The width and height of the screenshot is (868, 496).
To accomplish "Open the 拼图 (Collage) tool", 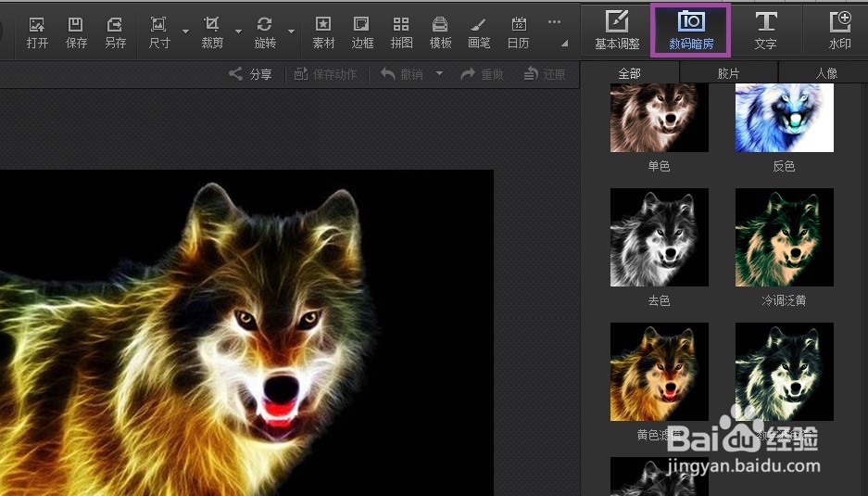I will (x=401, y=32).
